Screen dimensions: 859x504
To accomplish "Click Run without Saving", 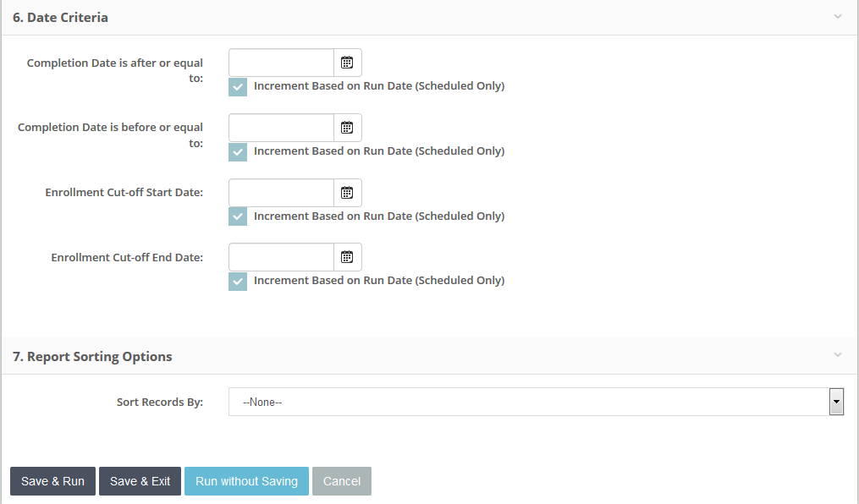I will tap(246, 481).
